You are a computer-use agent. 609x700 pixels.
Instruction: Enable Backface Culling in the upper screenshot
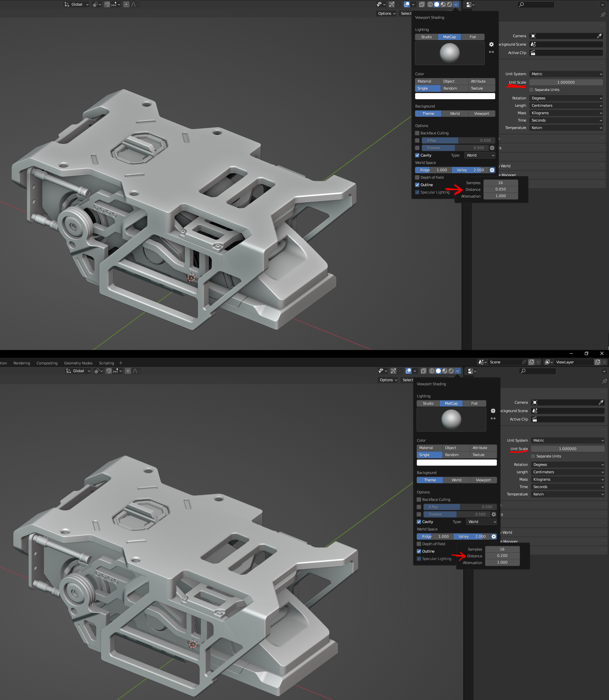click(x=417, y=133)
